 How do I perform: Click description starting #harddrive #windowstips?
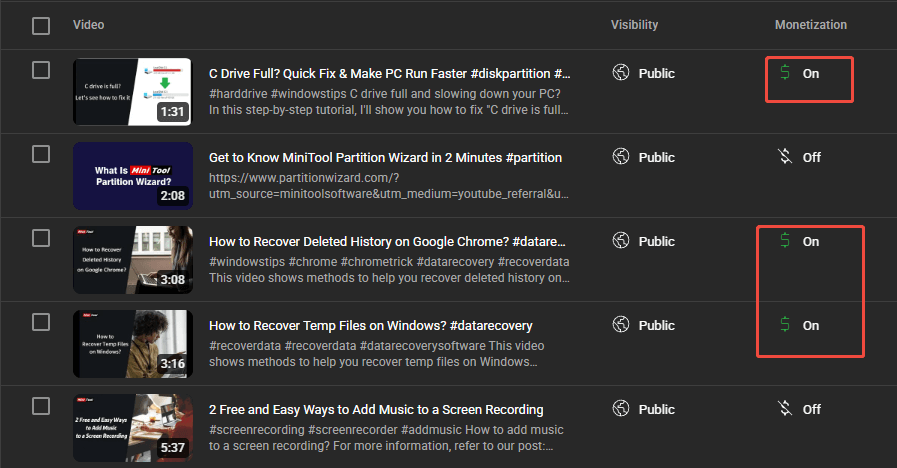(389, 102)
